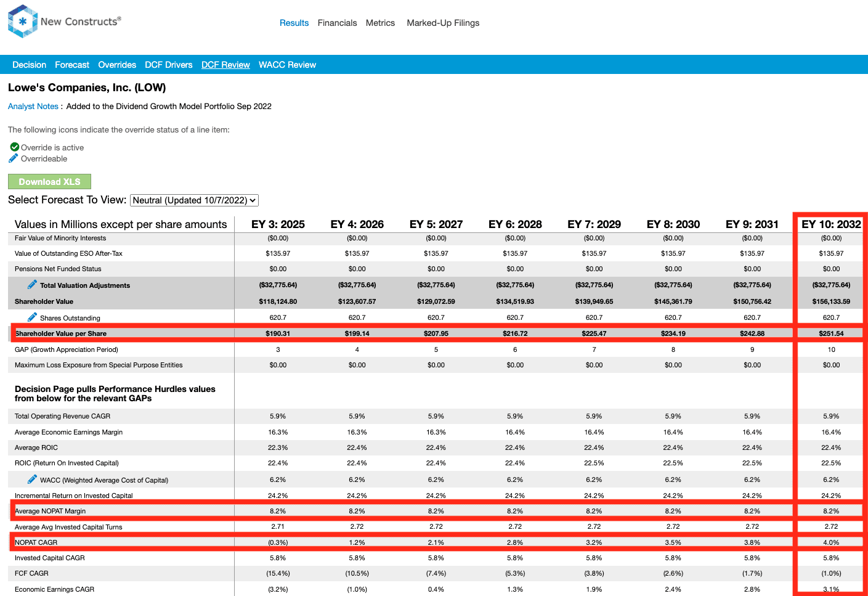Switch to the DCF Drivers page

pos(169,65)
